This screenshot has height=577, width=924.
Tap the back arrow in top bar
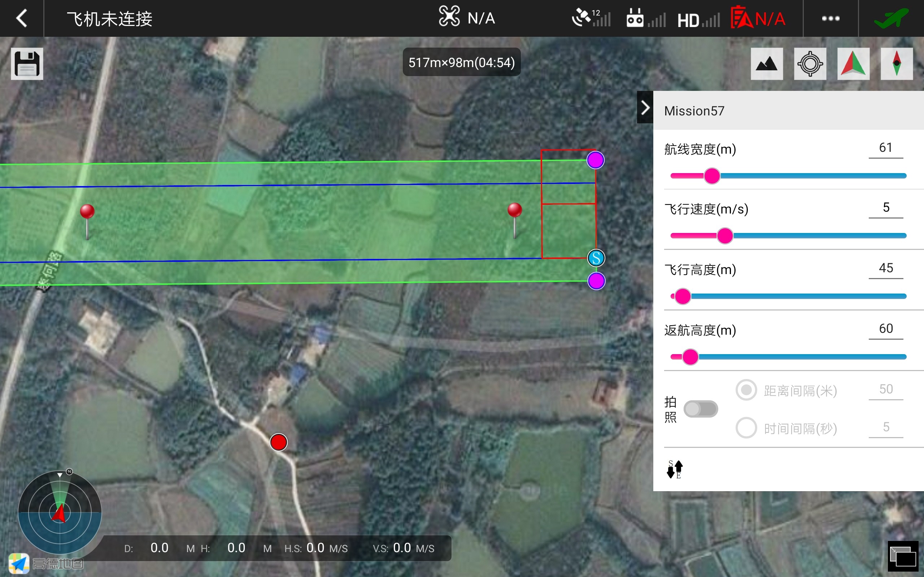22,18
